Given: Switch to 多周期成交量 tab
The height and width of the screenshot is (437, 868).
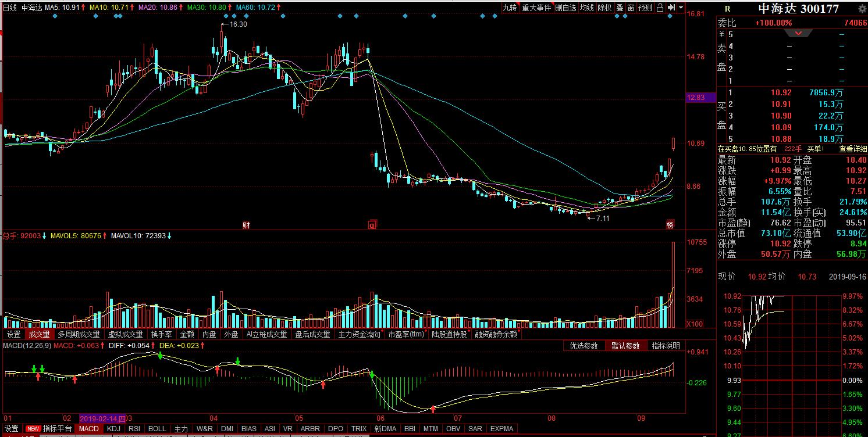Looking at the screenshot, I should (79, 334).
